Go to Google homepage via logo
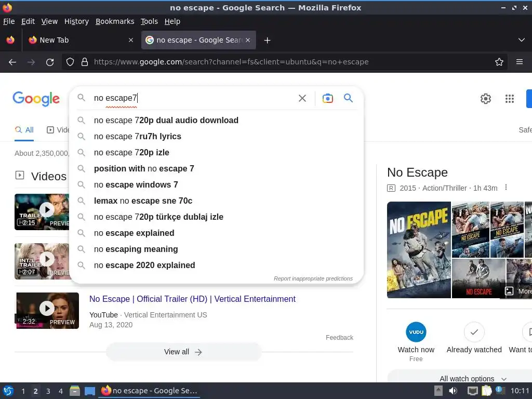 click(x=36, y=99)
